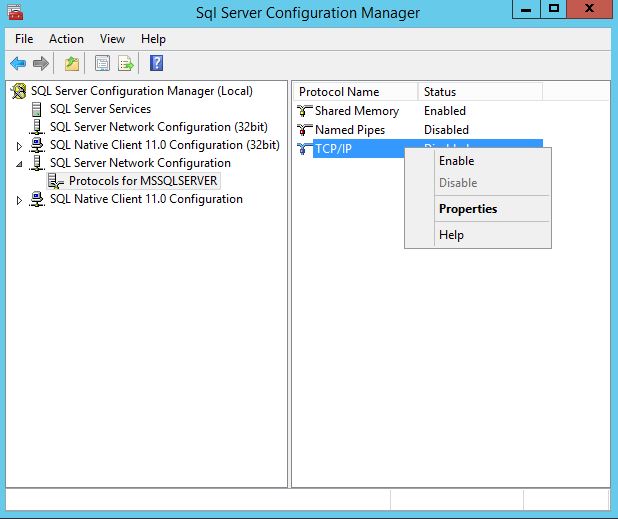Collapse the SQL Server Network Configuration node

[19, 164]
